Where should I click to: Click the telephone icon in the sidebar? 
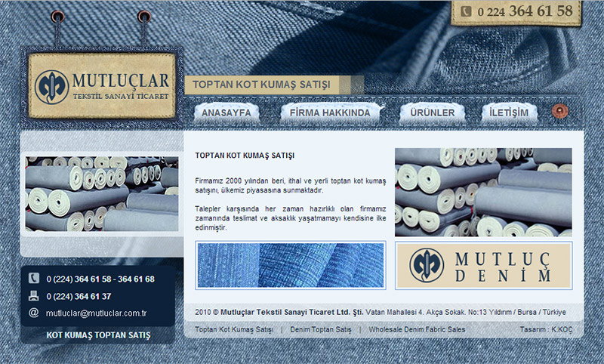34,278
